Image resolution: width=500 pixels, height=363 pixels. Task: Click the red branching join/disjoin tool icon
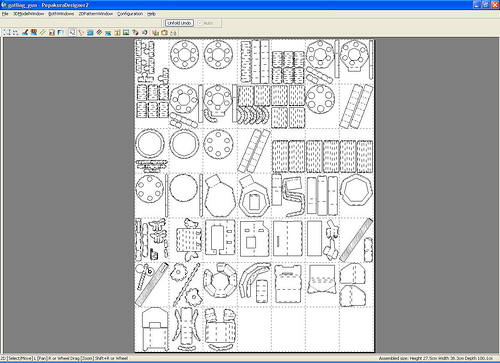click(x=81, y=32)
